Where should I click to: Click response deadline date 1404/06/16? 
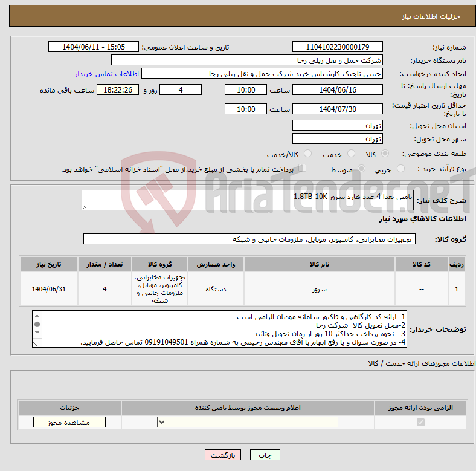[x=338, y=90]
